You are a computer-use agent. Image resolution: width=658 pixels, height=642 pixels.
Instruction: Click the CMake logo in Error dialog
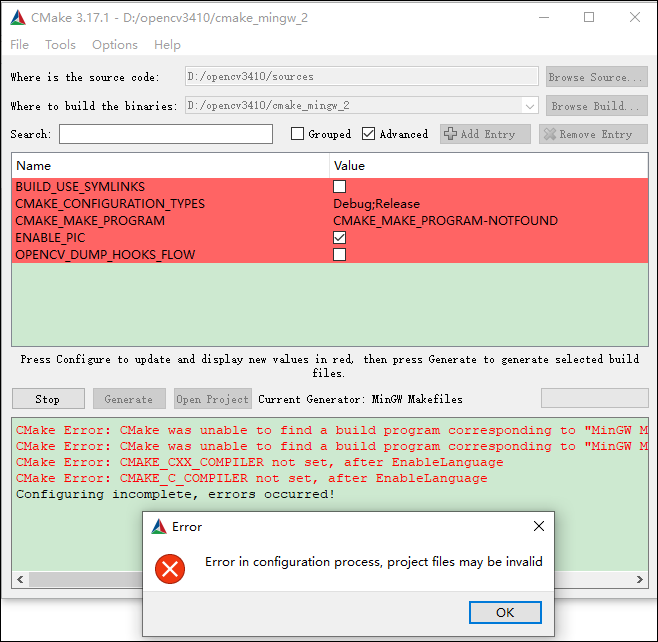(x=159, y=526)
